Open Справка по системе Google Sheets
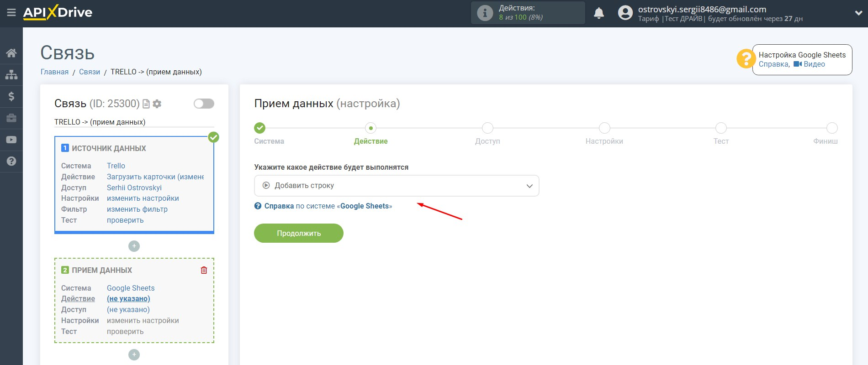The image size is (868, 365). click(x=323, y=206)
